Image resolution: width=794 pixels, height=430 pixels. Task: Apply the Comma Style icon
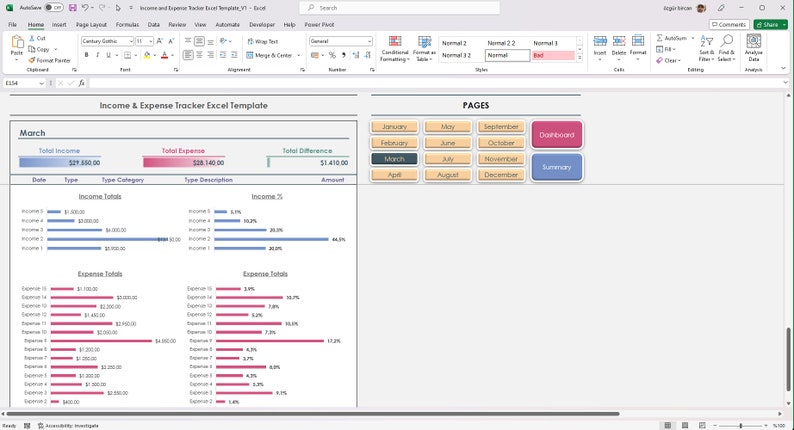coord(343,55)
